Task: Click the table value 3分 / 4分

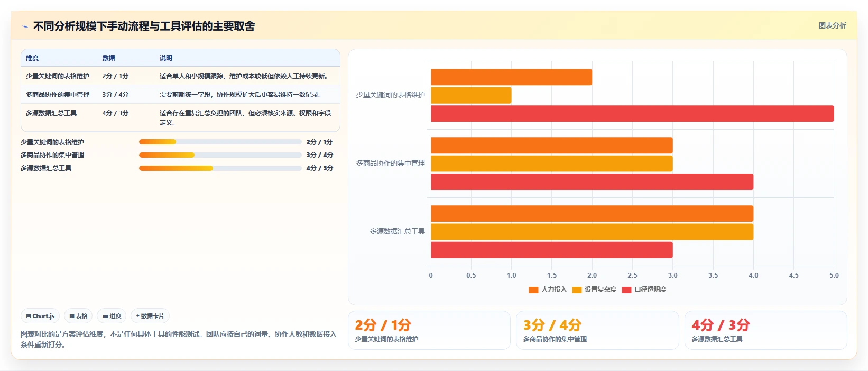Action: point(115,95)
